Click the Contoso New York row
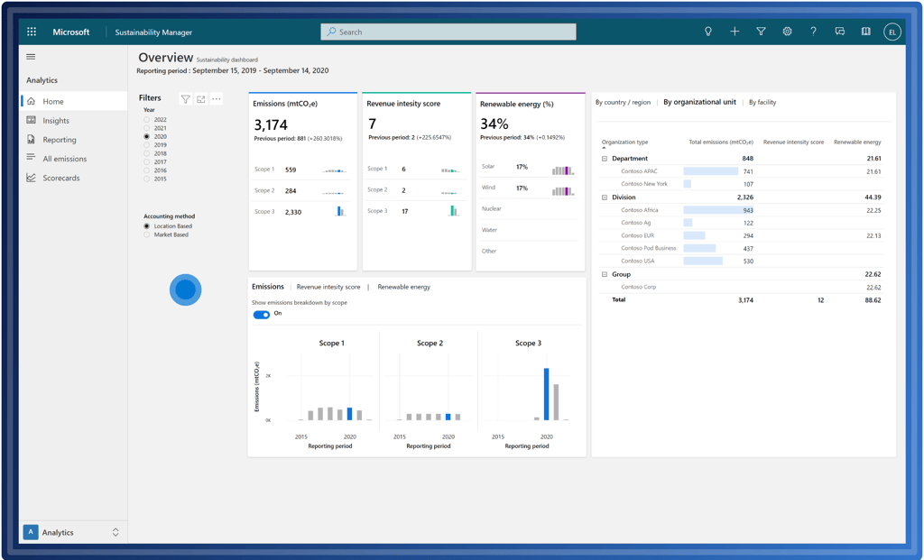This screenshot has height=560, width=924. (742, 184)
